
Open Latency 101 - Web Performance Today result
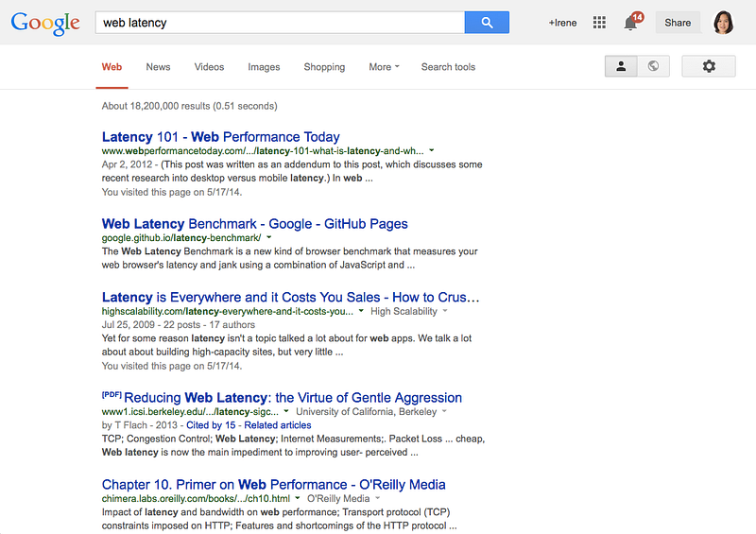(x=221, y=137)
